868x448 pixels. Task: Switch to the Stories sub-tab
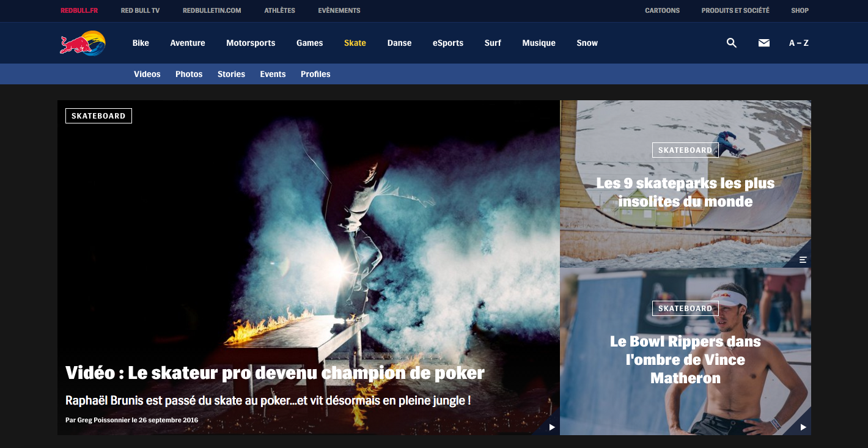coord(231,74)
